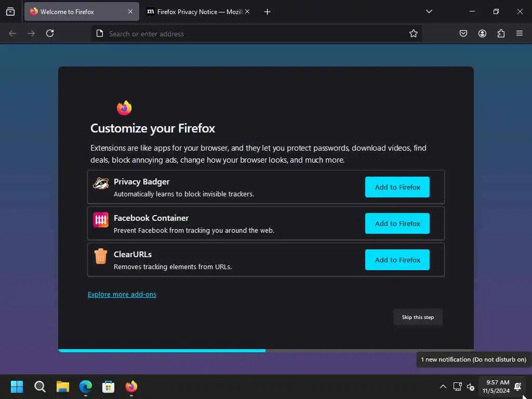The width and height of the screenshot is (532, 399).
Task: Reload the current page
Action: pyautogui.click(x=50, y=33)
